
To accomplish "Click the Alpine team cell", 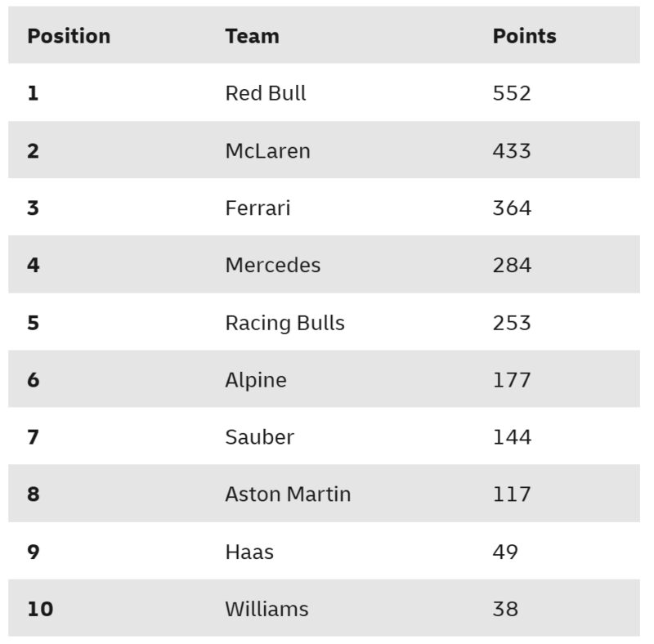I will [x=256, y=380].
